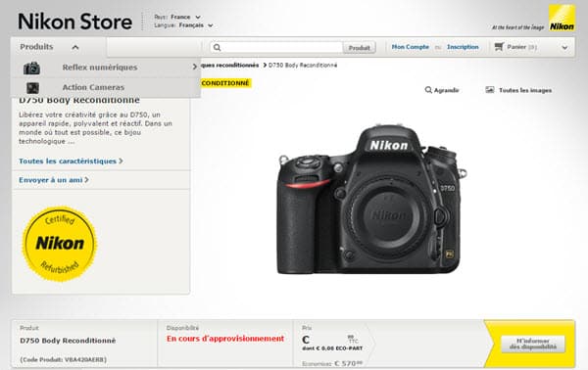
Task: Open the Produits menu label
Action: pyautogui.click(x=36, y=47)
